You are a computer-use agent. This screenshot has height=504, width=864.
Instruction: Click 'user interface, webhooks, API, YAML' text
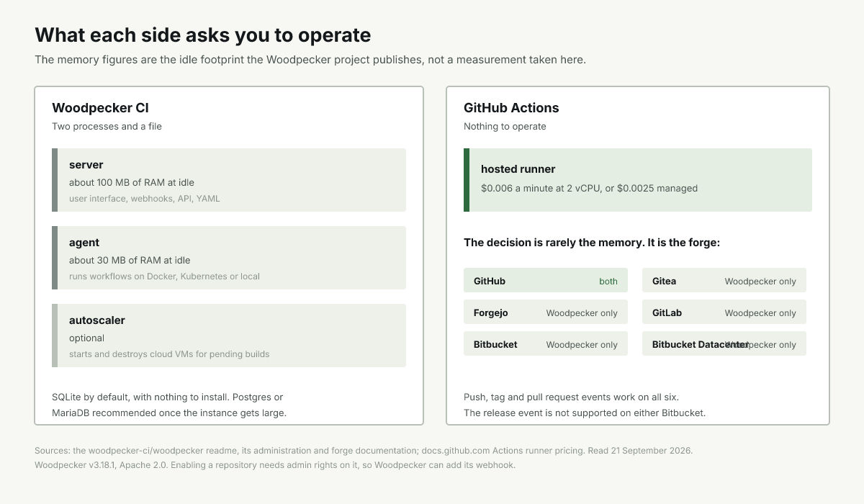(x=145, y=198)
